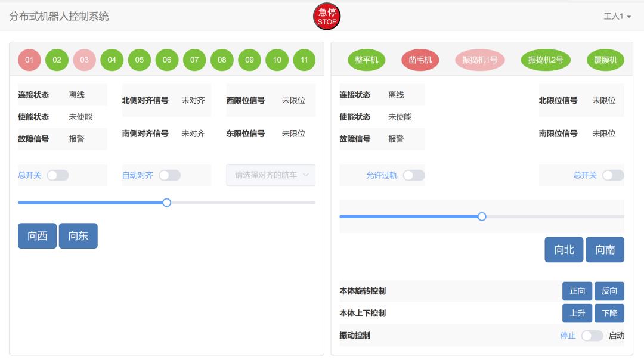Screen dimensions: 644x360
Task: Switch to the 覆膜机 tab
Action: tap(605, 60)
